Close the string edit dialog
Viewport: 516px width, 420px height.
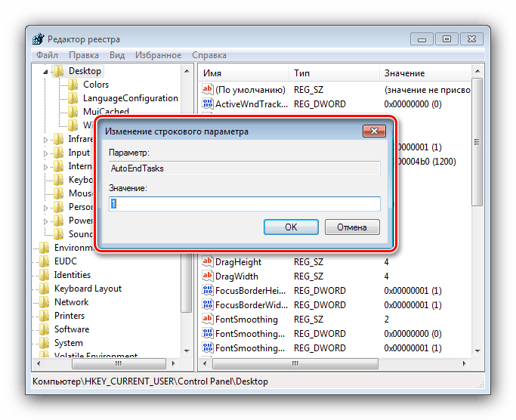[374, 131]
